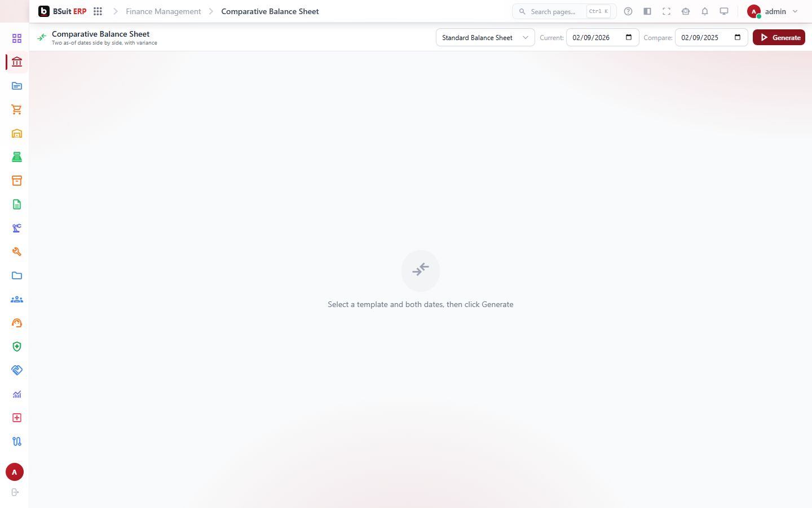Select the orange shopping cart sidebar icon
This screenshot has width=812, height=508.
(x=17, y=110)
